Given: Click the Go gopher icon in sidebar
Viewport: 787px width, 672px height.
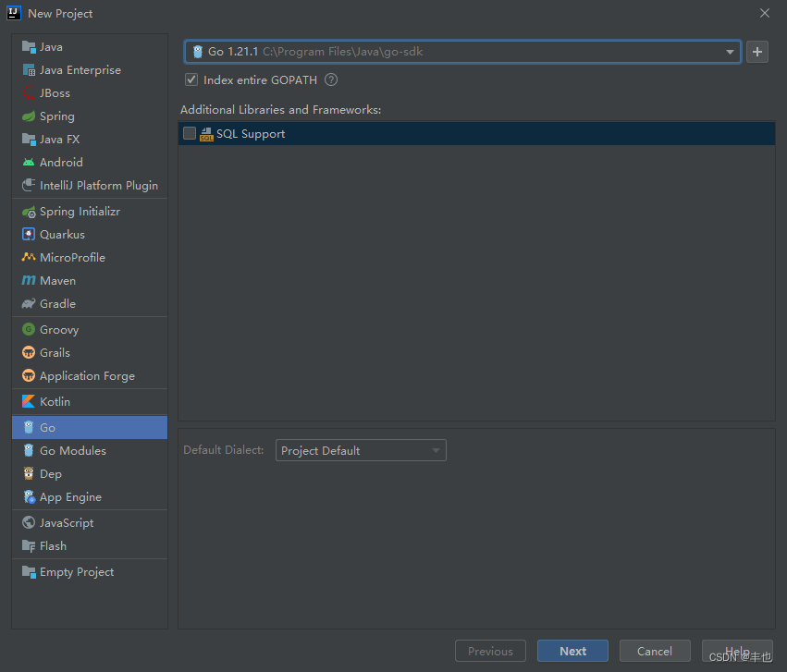Looking at the screenshot, I should [29, 427].
